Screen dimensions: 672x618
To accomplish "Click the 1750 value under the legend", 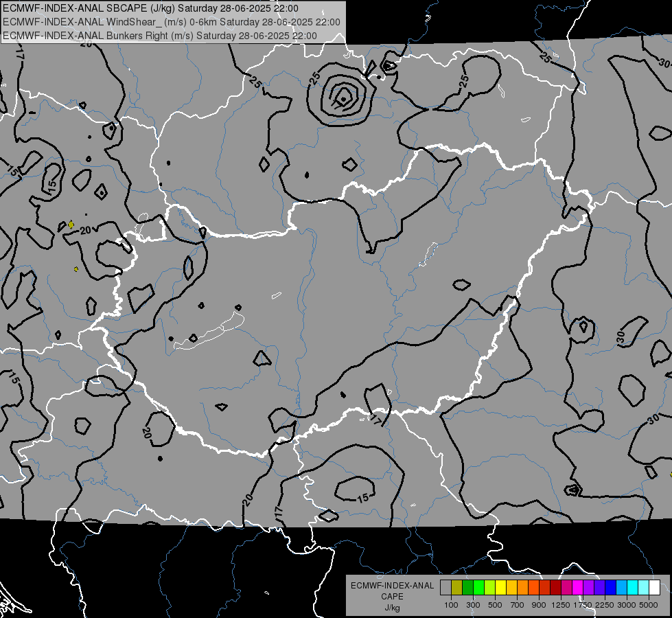I will pos(583,605).
